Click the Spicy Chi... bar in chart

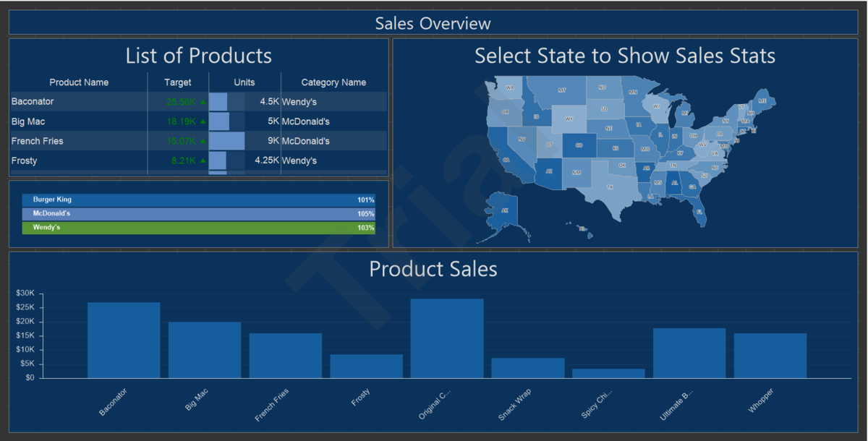[x=609, y=373]
